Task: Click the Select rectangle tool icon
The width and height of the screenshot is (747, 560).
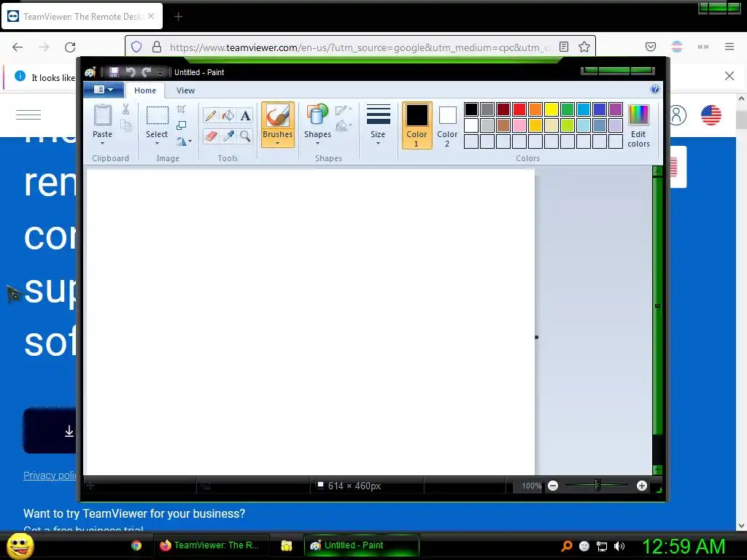Action: [157, 116]
